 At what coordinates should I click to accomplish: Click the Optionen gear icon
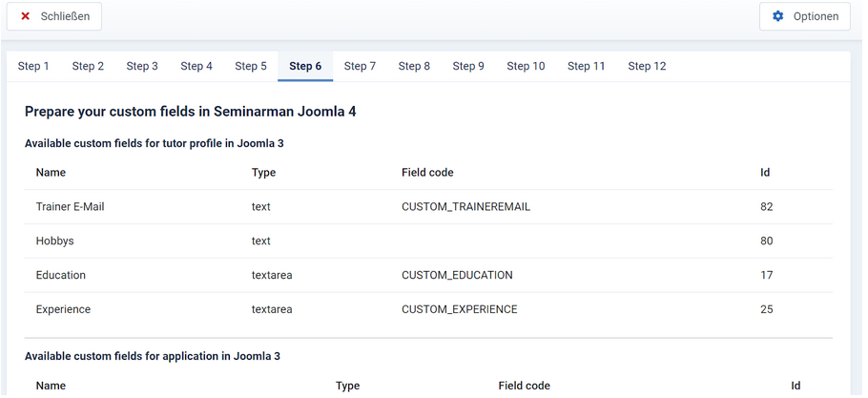[777, 16]
